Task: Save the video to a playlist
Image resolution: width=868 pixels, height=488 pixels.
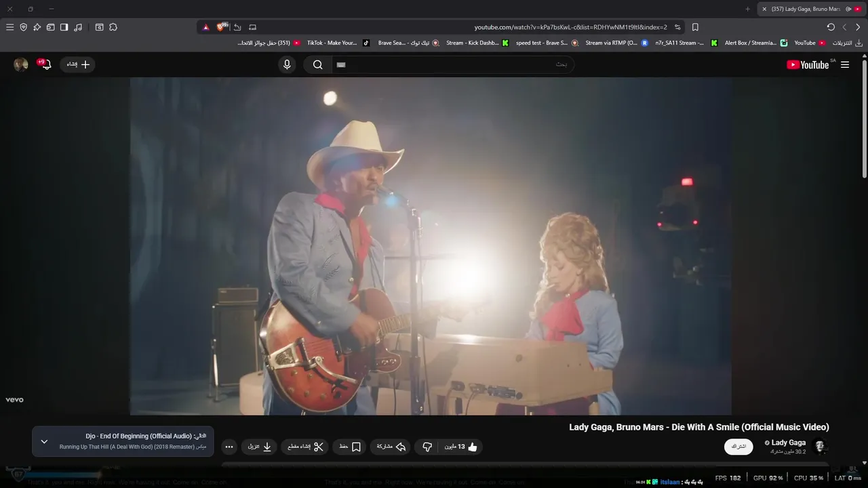Action: pos(350,447)
